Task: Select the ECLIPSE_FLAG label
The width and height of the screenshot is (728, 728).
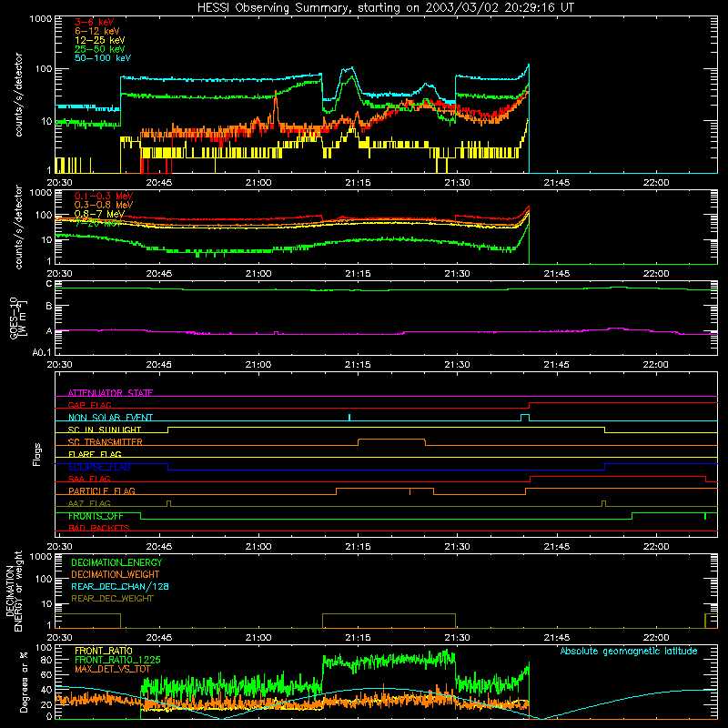Action: (99, 467)
